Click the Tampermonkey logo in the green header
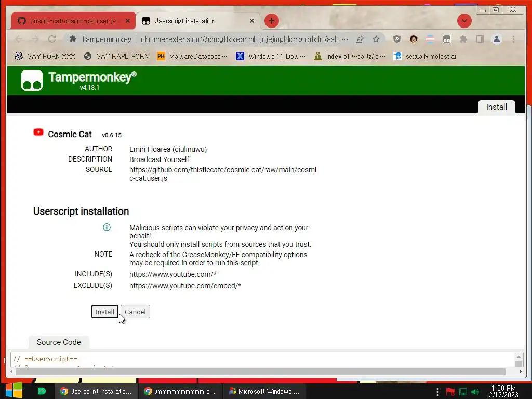The width and height of the screenshot is (532, 399). (x=32, y=81)
